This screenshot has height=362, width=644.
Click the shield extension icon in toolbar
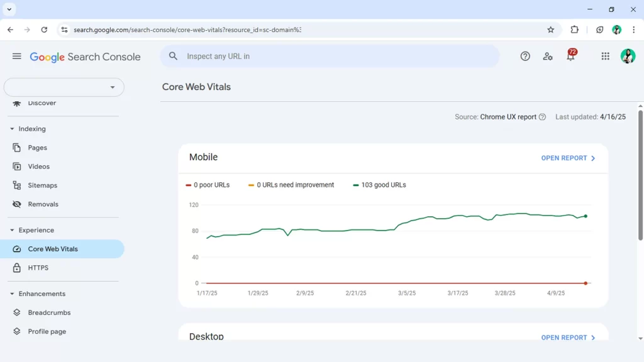(599, 30)
